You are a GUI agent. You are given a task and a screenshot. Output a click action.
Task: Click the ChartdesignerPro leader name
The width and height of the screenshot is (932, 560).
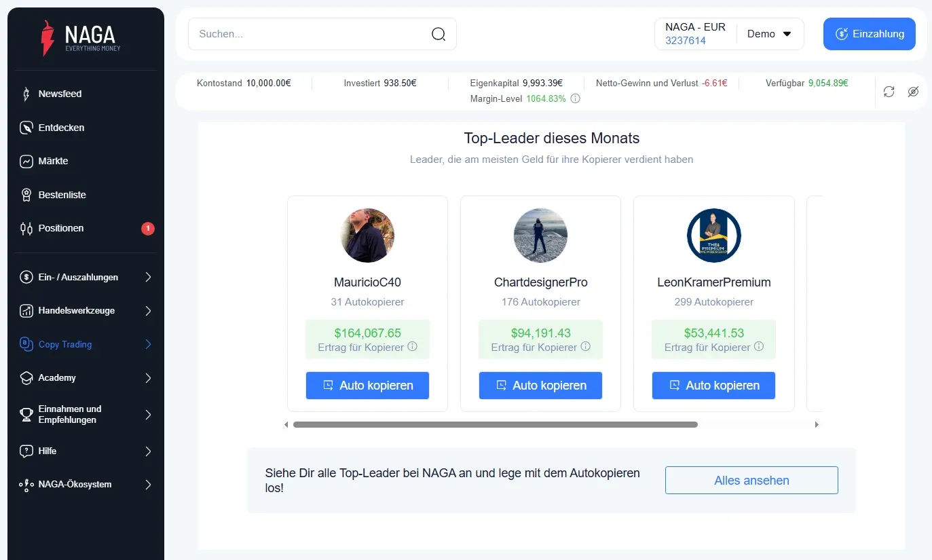click(540, 282)
